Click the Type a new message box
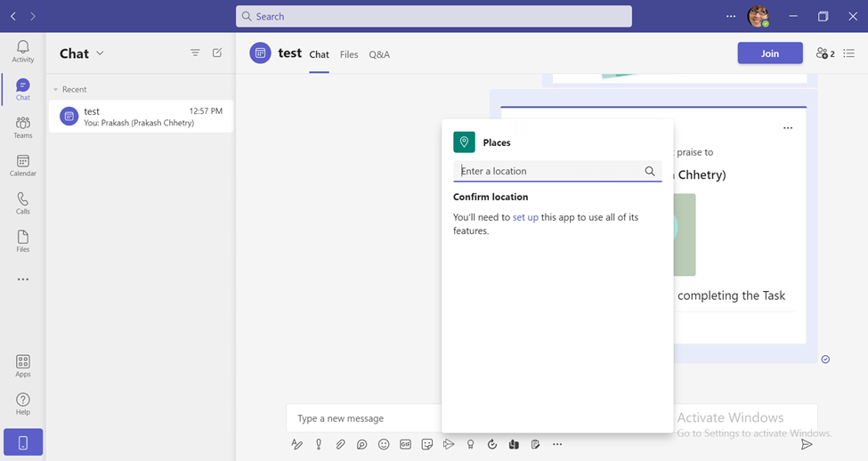Screen dimensions: 868x461 coord(364,418)
